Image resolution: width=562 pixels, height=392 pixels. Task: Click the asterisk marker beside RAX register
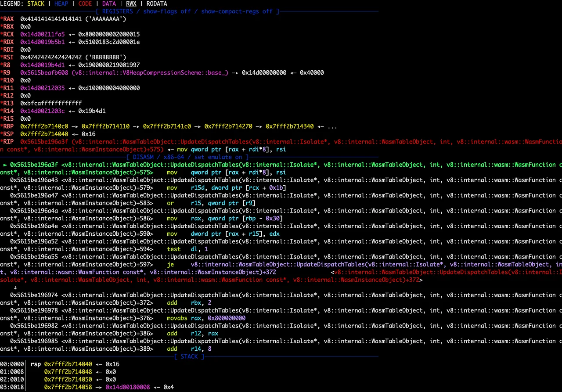point(1,19)
